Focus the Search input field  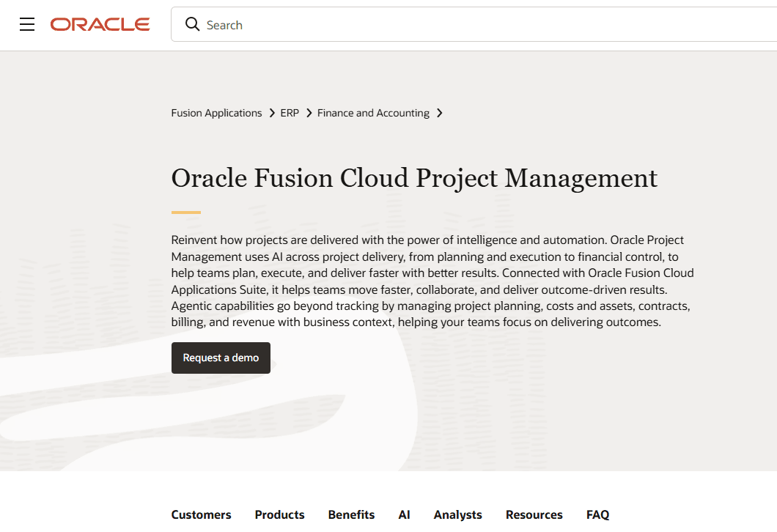(474, 24)
